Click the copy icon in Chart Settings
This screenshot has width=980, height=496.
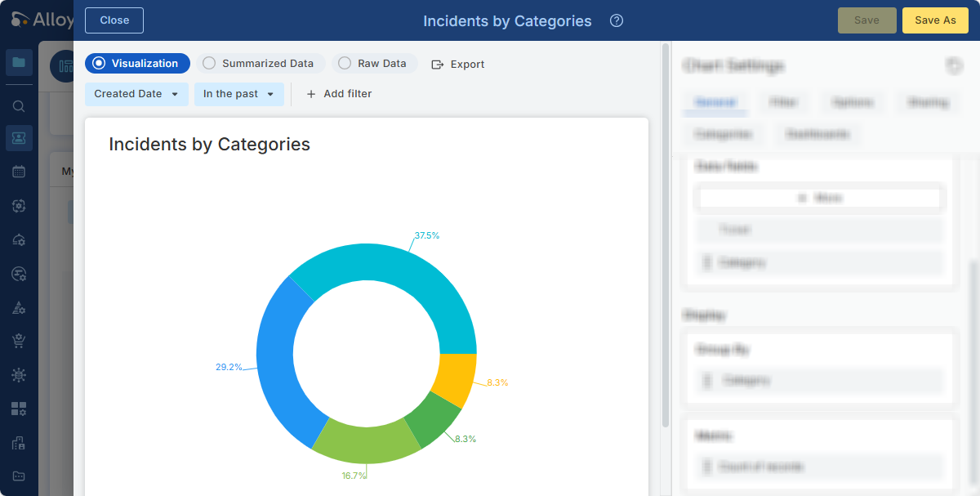tap(953, 66)
